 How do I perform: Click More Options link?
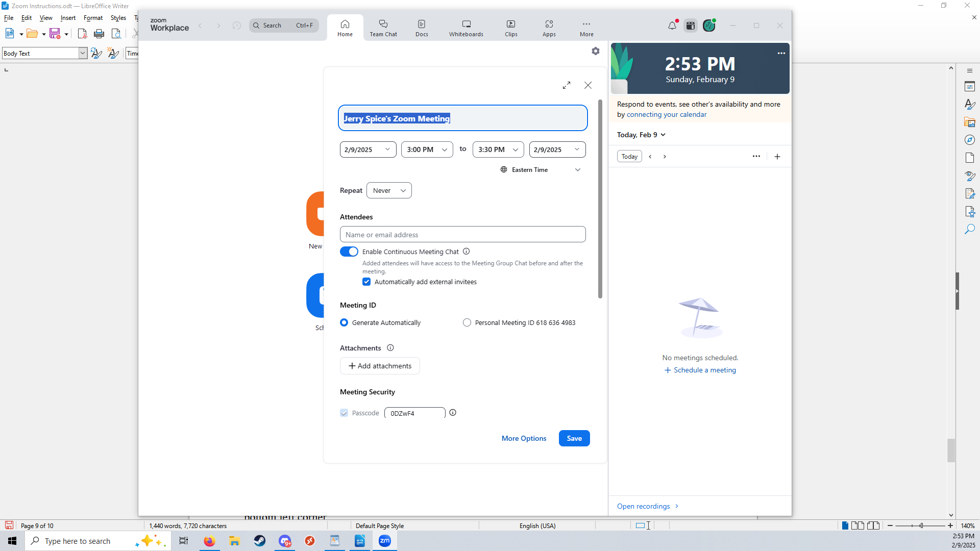tap(524, 438)
